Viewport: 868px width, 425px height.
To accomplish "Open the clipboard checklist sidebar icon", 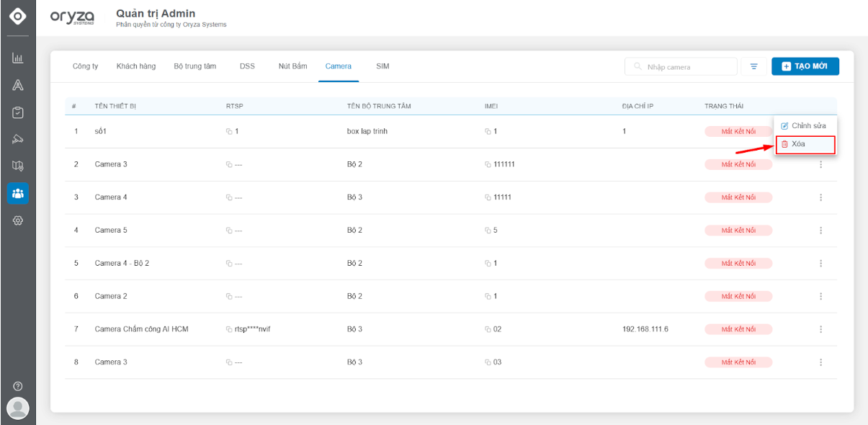I will point(18,112).
